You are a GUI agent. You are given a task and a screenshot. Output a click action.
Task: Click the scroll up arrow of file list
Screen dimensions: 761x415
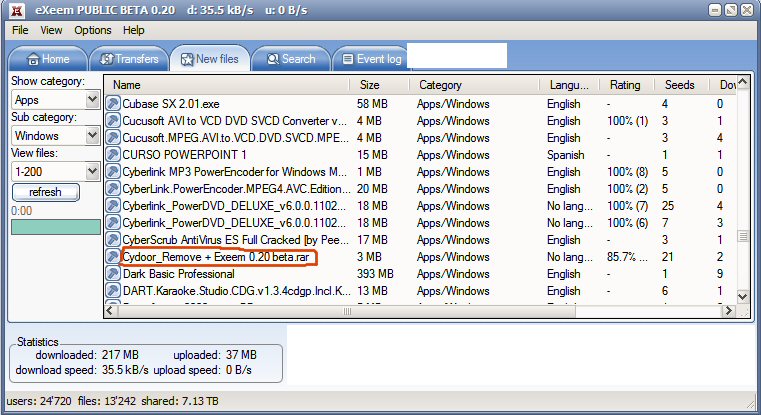(x=743, y=82)
